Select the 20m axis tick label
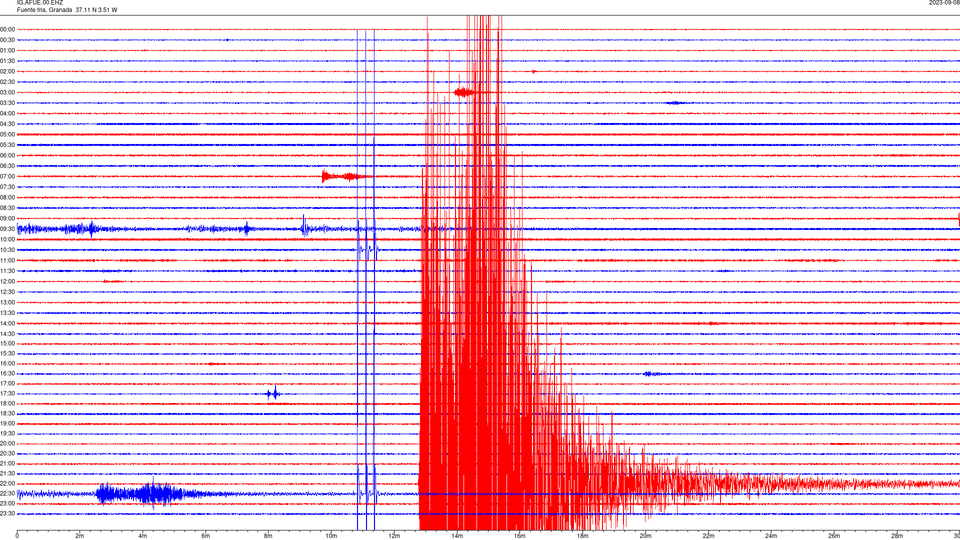This screenshot has height=540, width=960. tap(645, 536)
